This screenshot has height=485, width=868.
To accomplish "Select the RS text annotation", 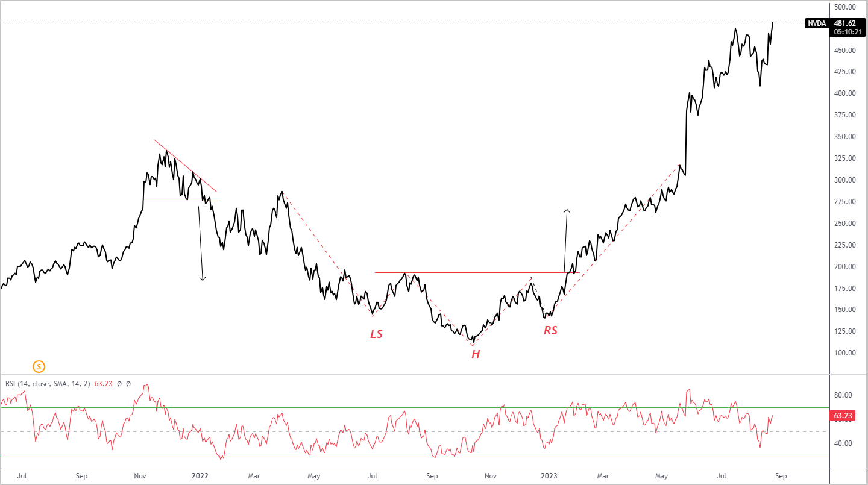I will coord(550,330).
